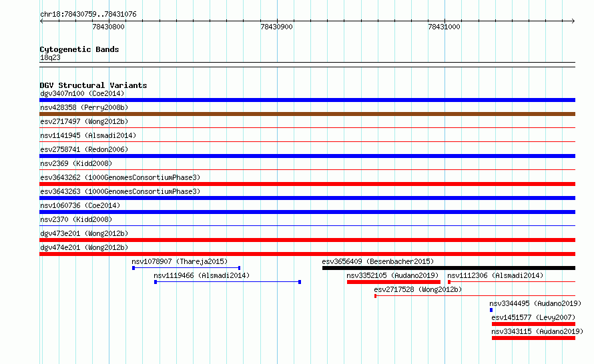Click nsv1119466 (Alsmadi2014) label

point(202,275)
